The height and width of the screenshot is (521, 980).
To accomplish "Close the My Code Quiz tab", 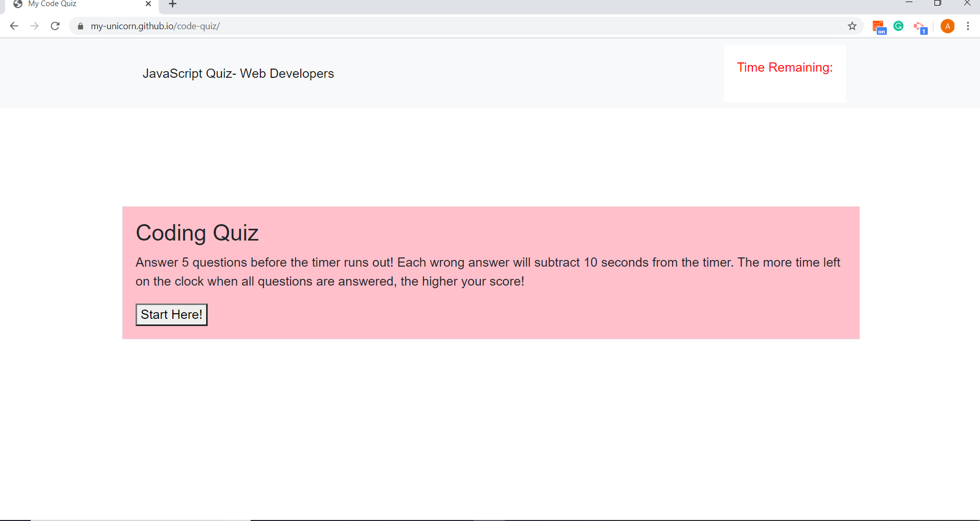I will (x=148, y=4).
